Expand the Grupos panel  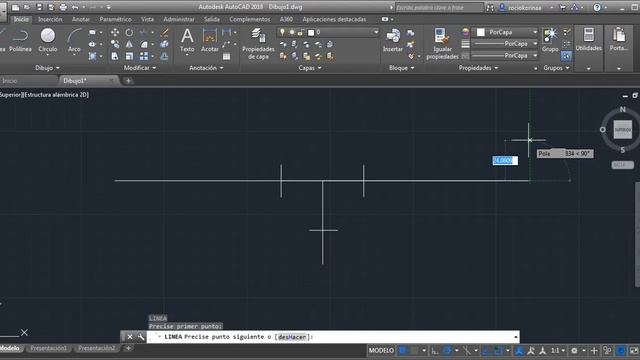pyautogui.click(x=556, y=68)
